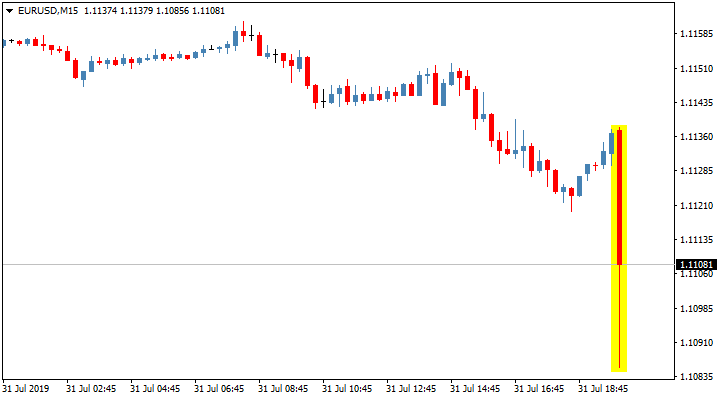This screenshot has height=400, width=720.
Task: Click the 31 Jul 14:45 time label
Action: point(475,389)
